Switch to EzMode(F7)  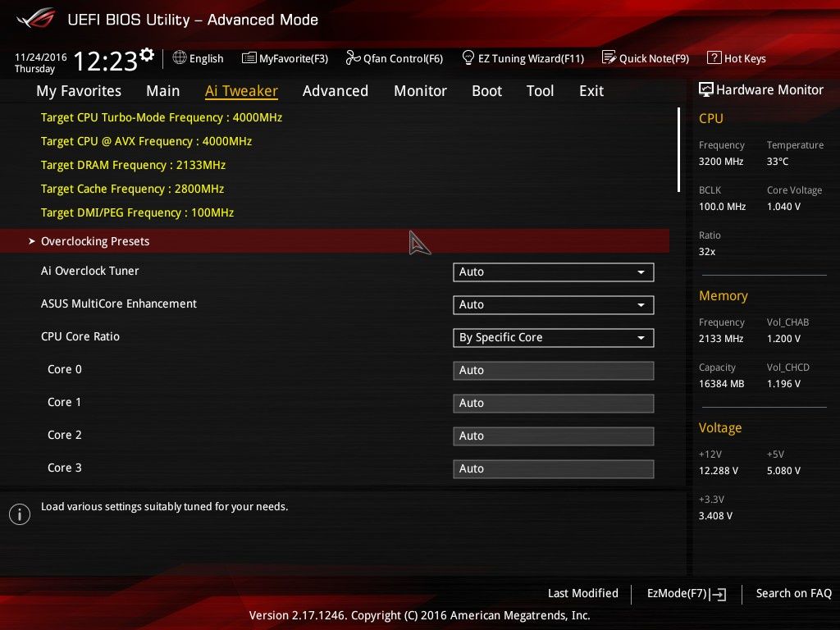tap(677, 594)
